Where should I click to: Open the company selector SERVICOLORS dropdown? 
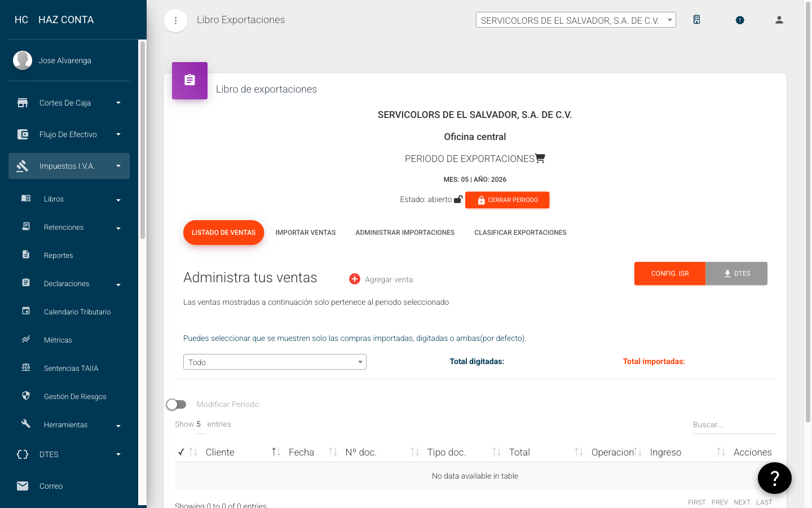pyautogui.click(x=576, y=20)
